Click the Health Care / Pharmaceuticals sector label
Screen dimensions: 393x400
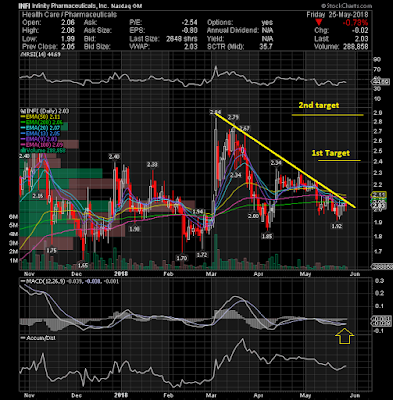[69, 14]
